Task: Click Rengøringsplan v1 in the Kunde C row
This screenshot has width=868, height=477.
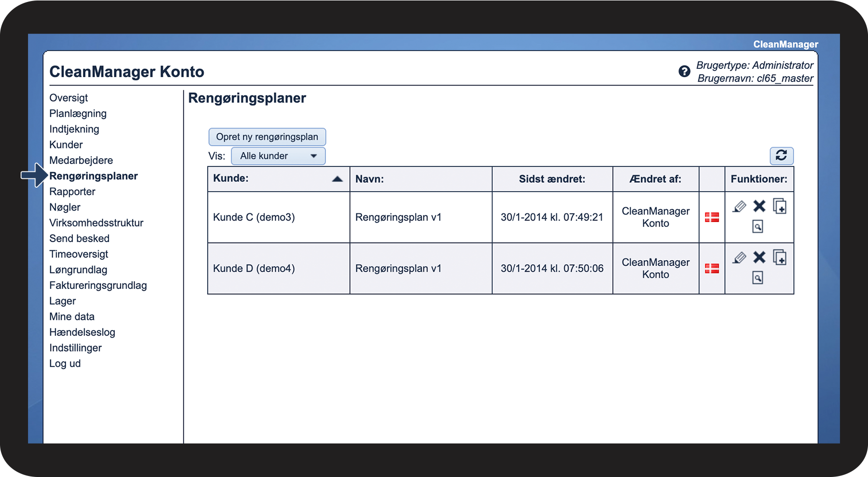Action: (398, 217)
